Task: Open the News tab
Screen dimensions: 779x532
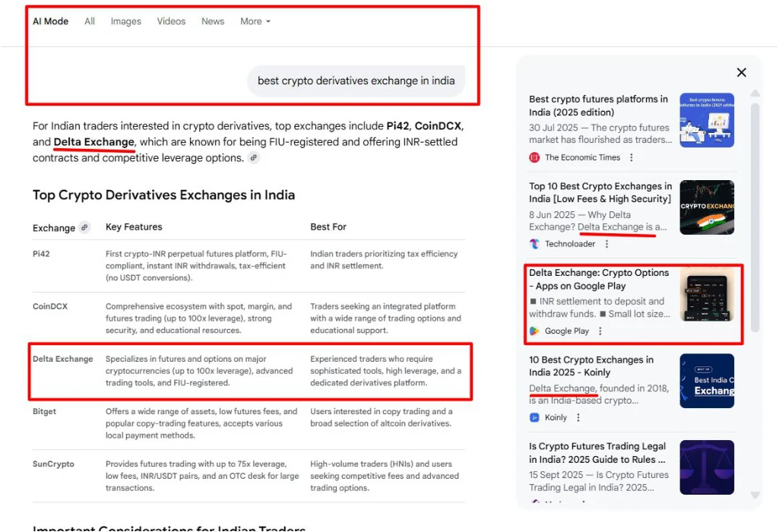Action: click(x=213, y=21)
